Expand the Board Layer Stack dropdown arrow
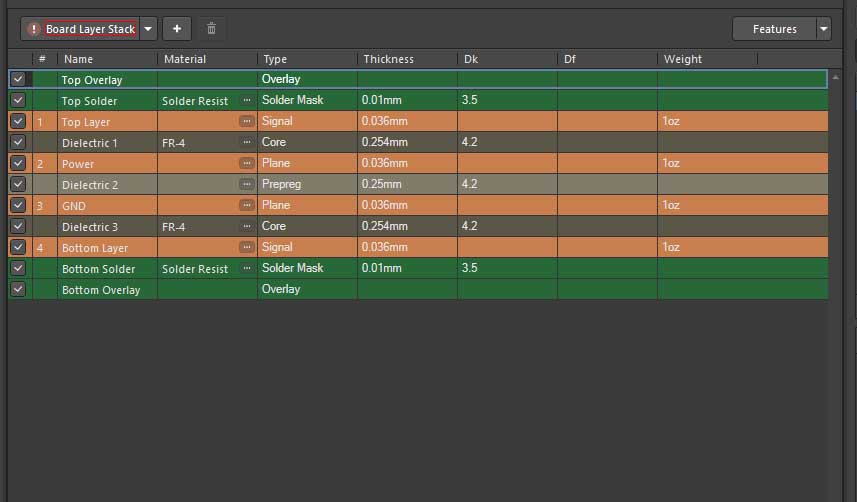 pyautogui.click(x=148, y=29)
